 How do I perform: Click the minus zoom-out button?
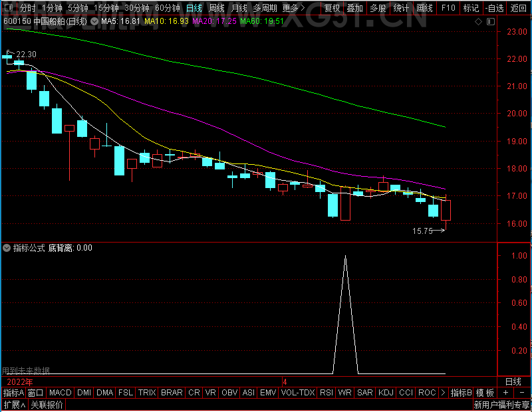click(522, 393)
